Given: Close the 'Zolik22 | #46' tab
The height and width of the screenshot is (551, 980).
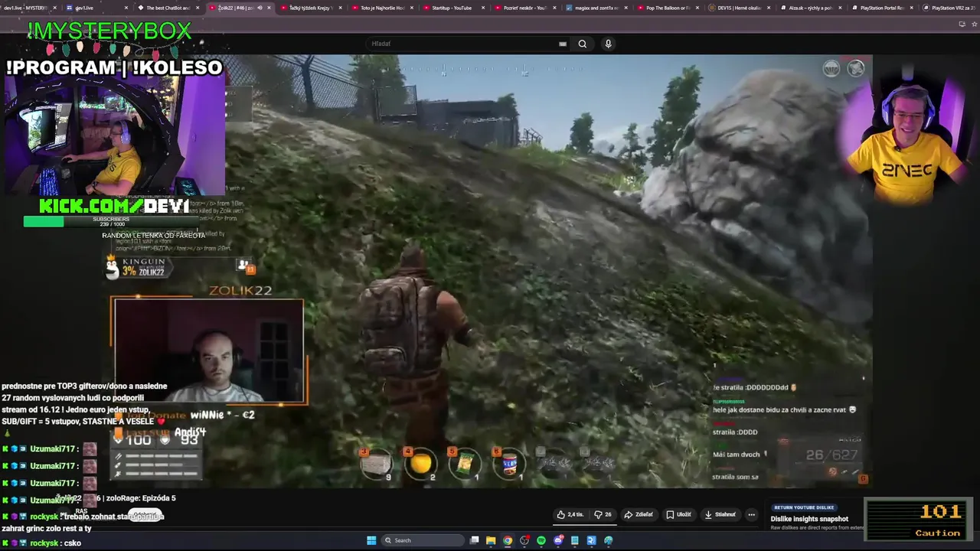Looking at the screenshot, I should click(269, 8).
